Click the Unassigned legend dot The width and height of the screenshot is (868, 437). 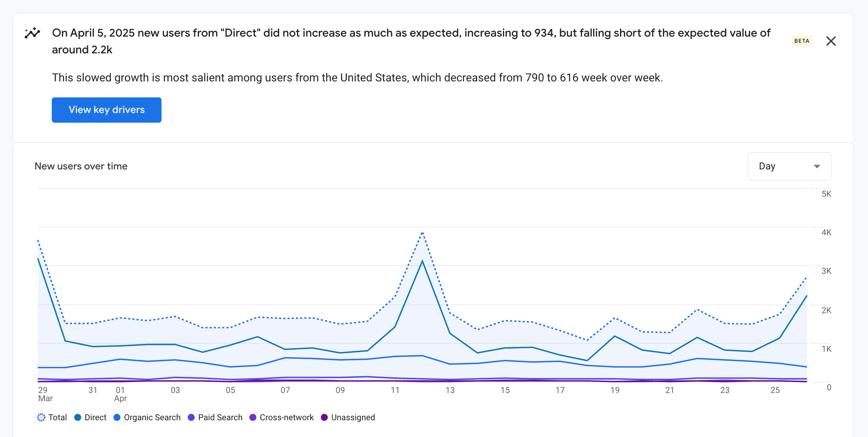pyautogui.click(x=324, y=418)
